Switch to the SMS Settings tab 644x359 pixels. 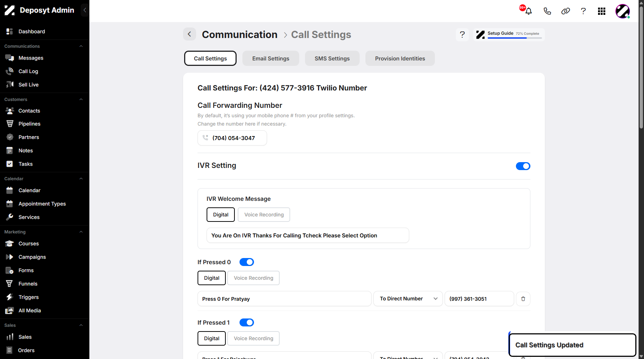[x=332, y=58]
